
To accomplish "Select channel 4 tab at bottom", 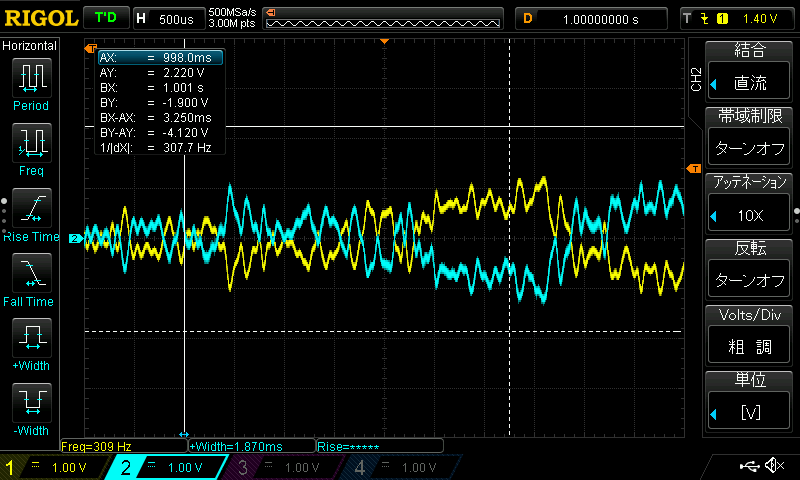I will (x=403, y=467).
